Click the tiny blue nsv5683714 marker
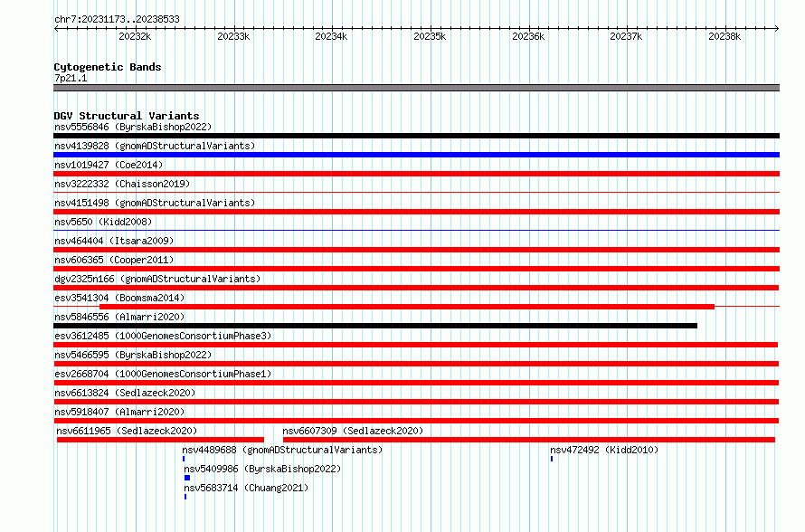 [x=185, y=497]
